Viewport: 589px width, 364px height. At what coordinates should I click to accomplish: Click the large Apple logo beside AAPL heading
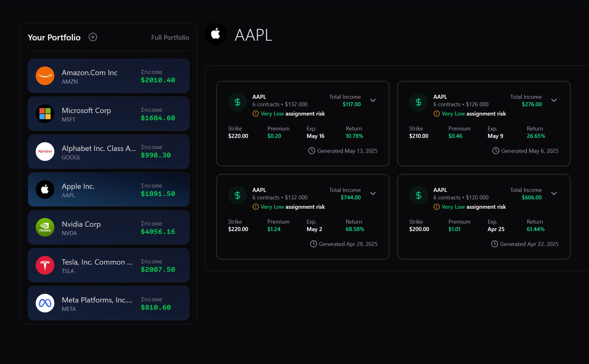coord(216,34)
